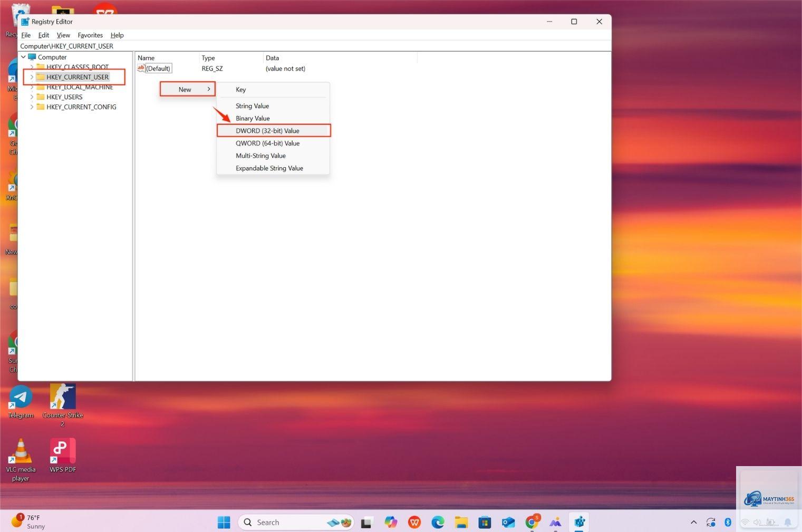Sort by the Data column header

(x=340, y=58)
